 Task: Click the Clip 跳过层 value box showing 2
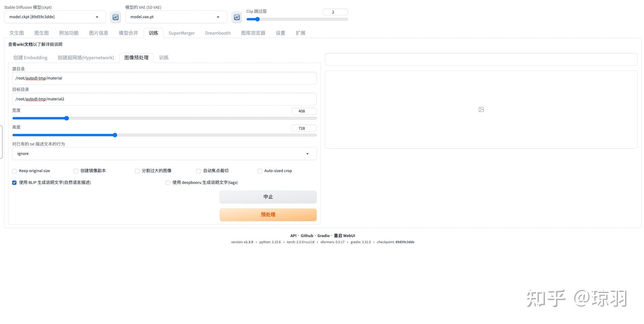(x=335, y=12)
